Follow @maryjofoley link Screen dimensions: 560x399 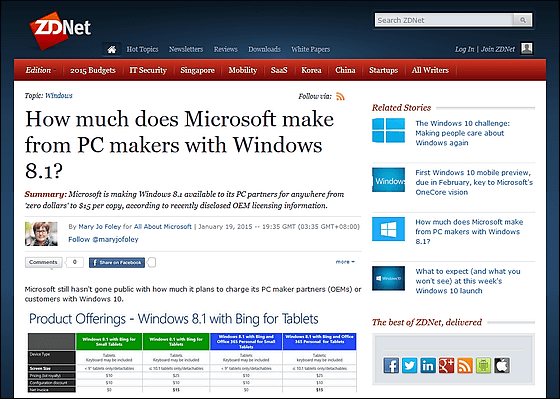point(103,239)
